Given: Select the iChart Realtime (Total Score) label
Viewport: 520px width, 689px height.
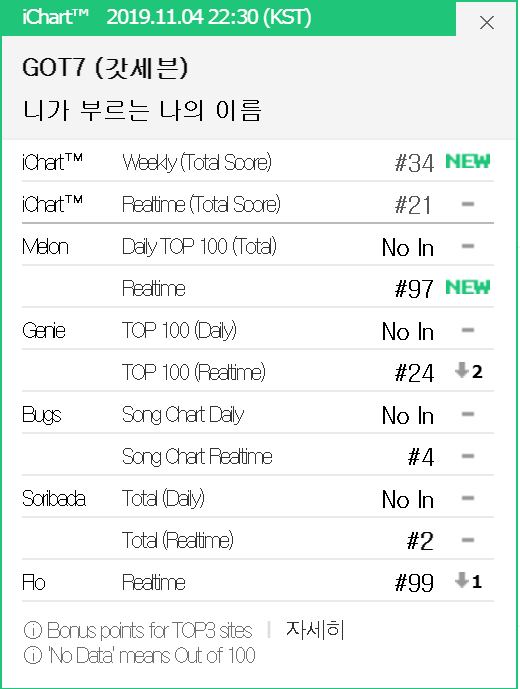Looking at the screenshot, I should click(x=201, y=204).
